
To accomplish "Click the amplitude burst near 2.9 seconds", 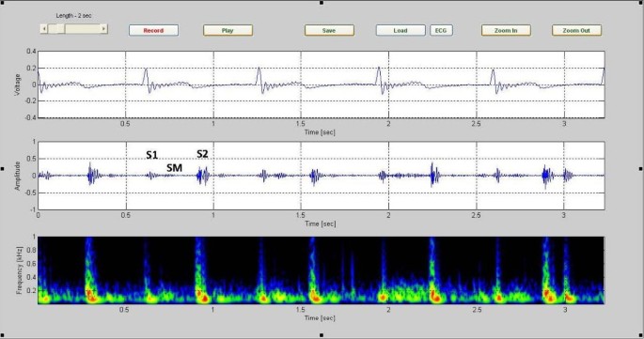I will click(x=546, y=176).
